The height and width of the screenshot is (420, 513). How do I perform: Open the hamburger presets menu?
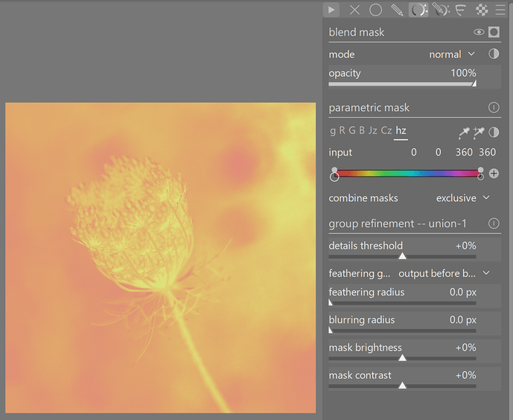(500, 10)
